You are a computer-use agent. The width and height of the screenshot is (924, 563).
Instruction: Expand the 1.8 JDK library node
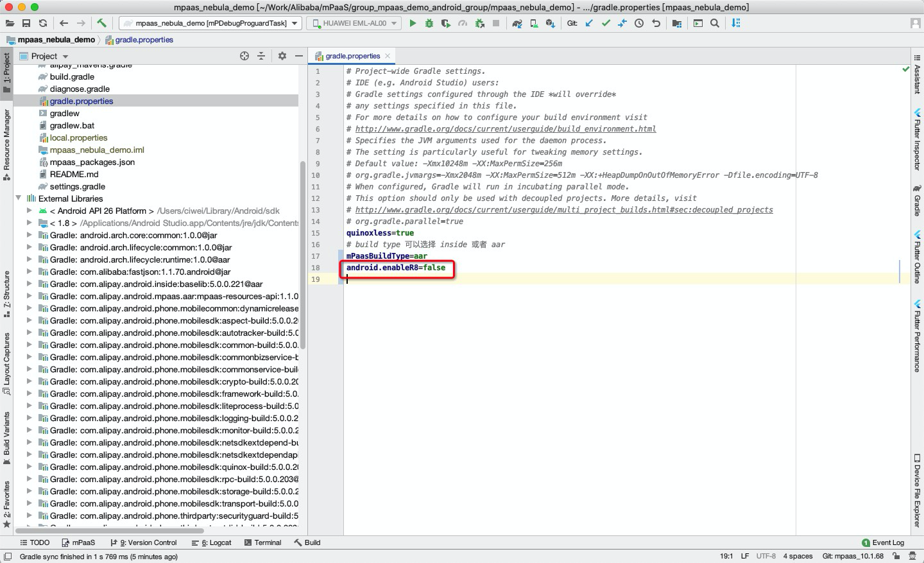(30, 223)
